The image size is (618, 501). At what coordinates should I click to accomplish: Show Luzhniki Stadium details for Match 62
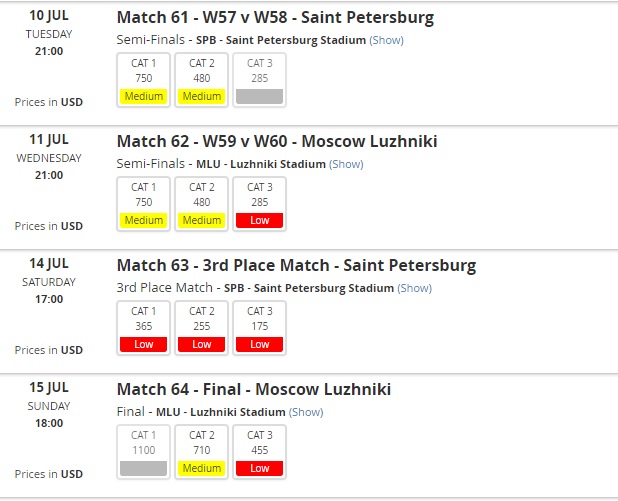coord(346,164)
